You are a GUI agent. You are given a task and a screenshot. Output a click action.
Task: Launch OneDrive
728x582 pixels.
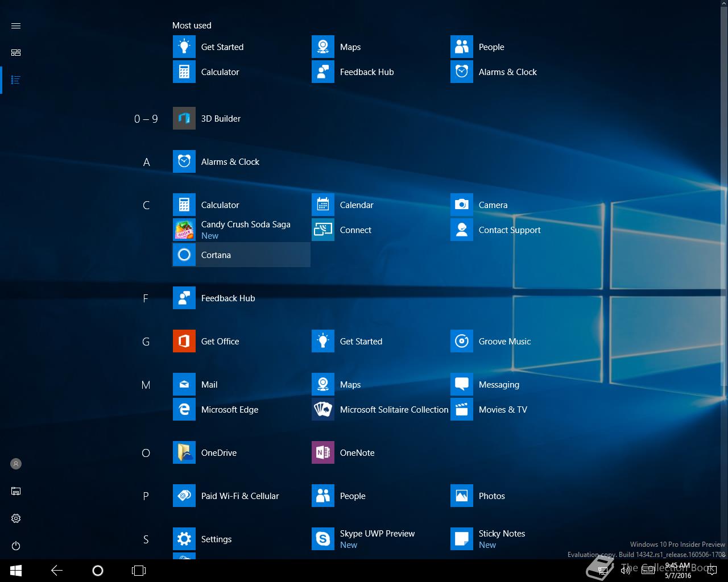click(x=241, y=452)
